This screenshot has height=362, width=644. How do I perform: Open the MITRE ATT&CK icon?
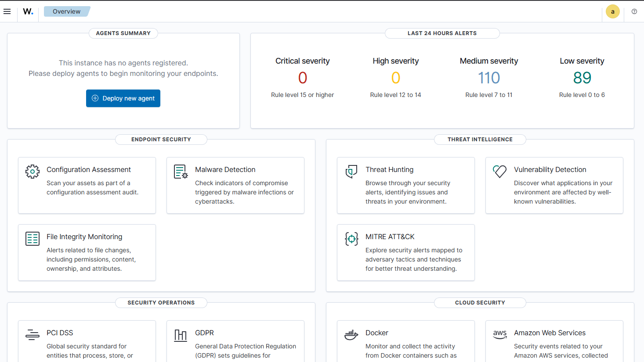tap(351, 239)
